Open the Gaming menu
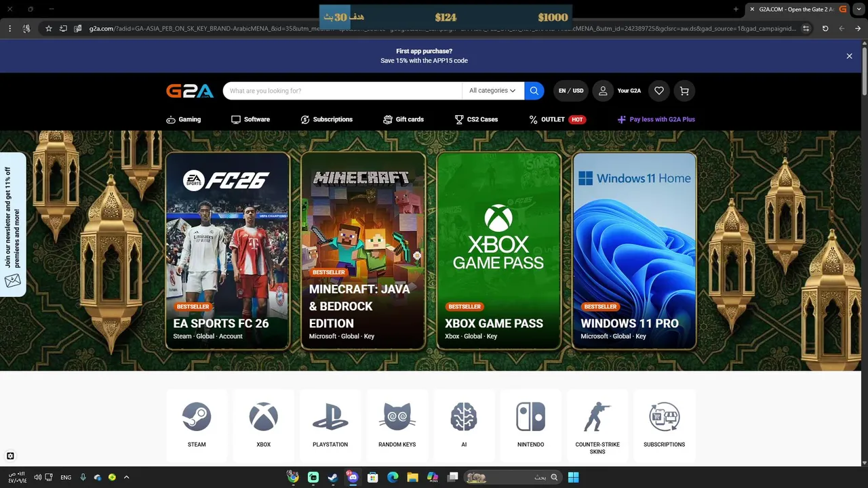 tap(184, 119)
